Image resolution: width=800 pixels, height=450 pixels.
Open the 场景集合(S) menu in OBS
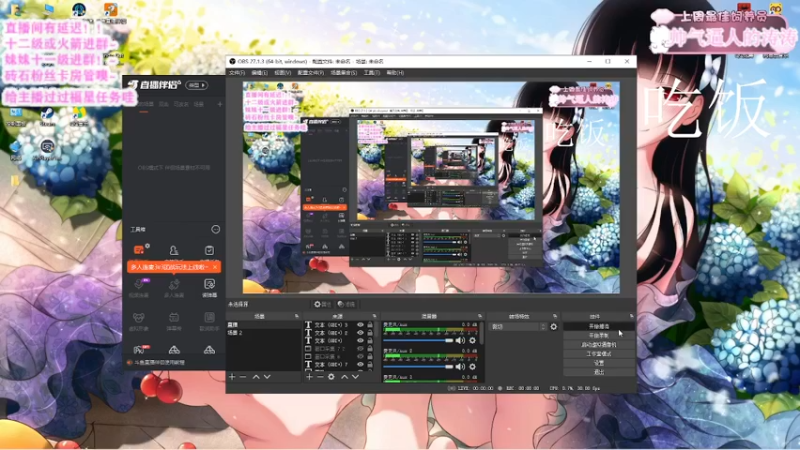(344, 73)
